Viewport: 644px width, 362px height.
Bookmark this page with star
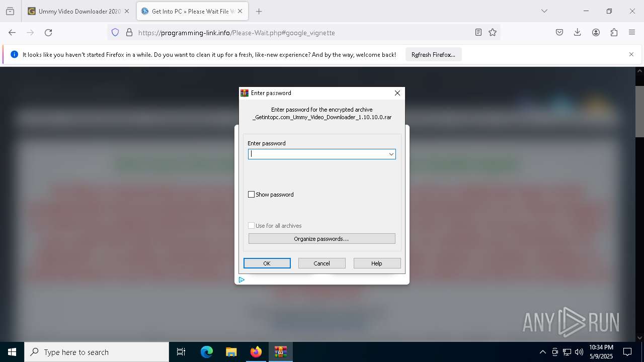(x=493, y=33)
